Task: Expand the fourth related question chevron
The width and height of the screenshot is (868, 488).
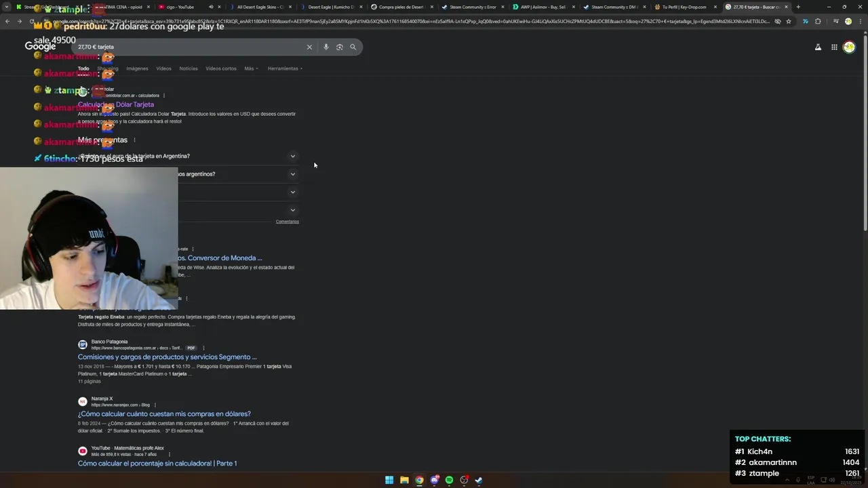Action: pyautogui.click(x=293, y=210)
